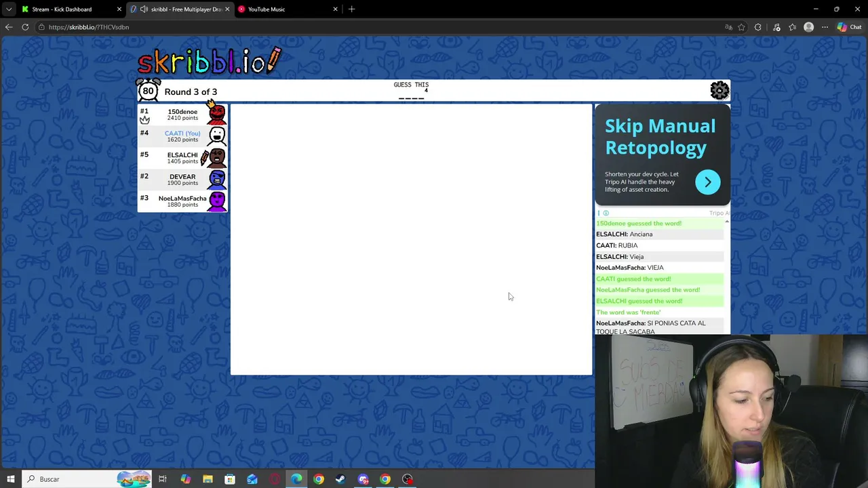Click the ad info icon

coord(606,213)
